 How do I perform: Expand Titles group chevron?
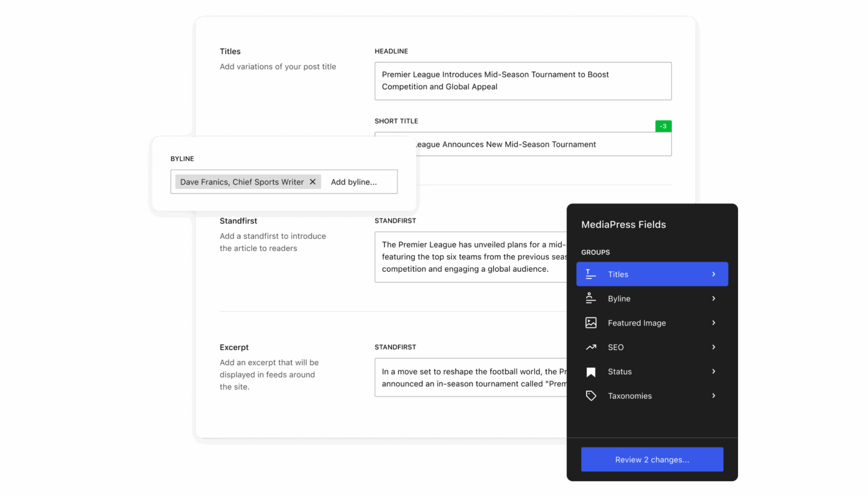(x=713, y=274)
